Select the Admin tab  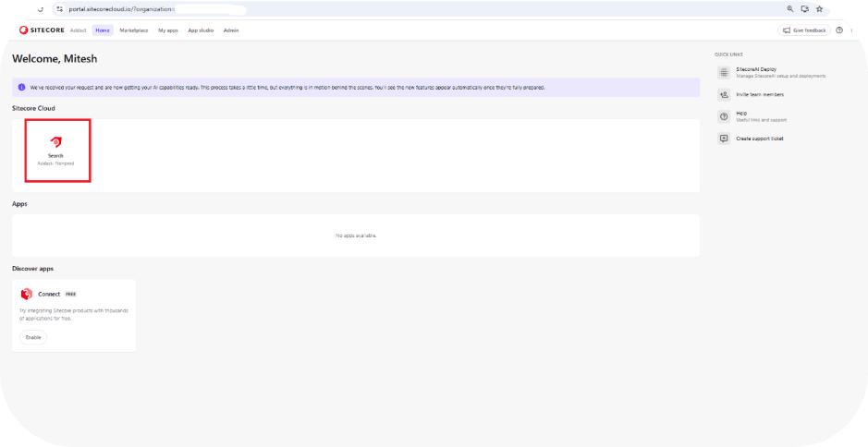[x=231, y=30]
